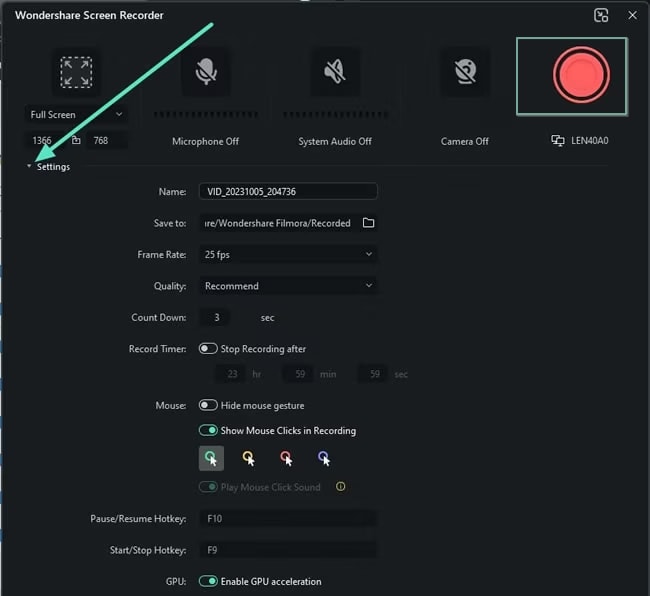650x596 pixels.
Task: Disable Enable GPU acceleration toggle
Action: click(208, 581)
